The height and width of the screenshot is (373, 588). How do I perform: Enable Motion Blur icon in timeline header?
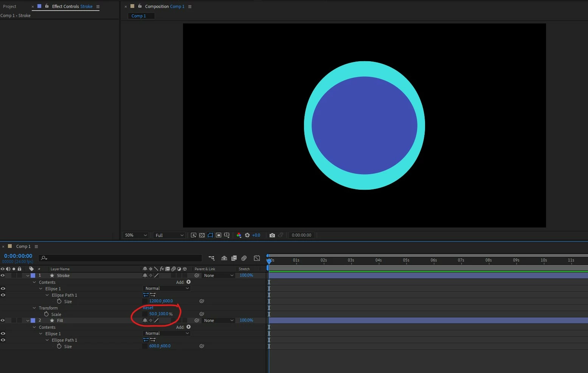244,258
